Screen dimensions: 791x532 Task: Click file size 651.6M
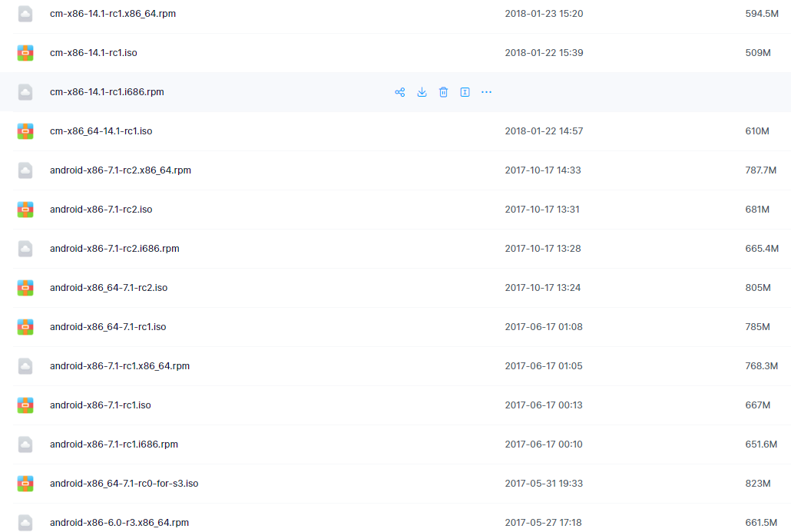[761, 444]
